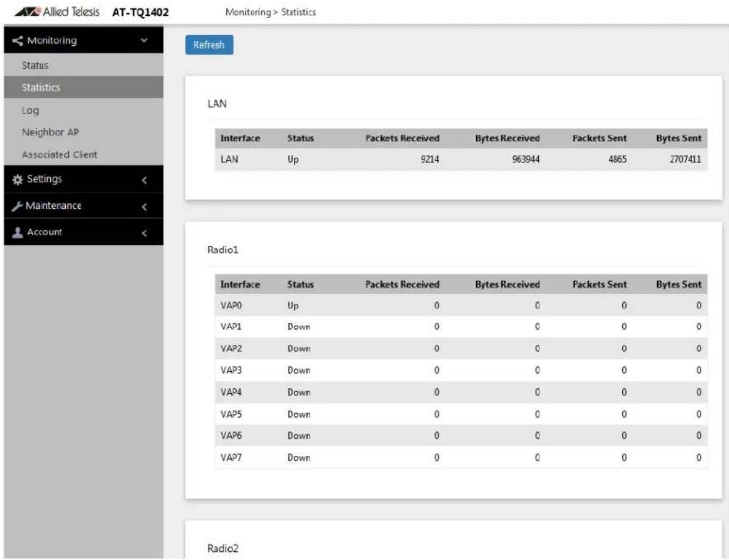Click the Allied Telesis logo
Viewport: 729px width, 560px height.
click(x=57, y=12)
